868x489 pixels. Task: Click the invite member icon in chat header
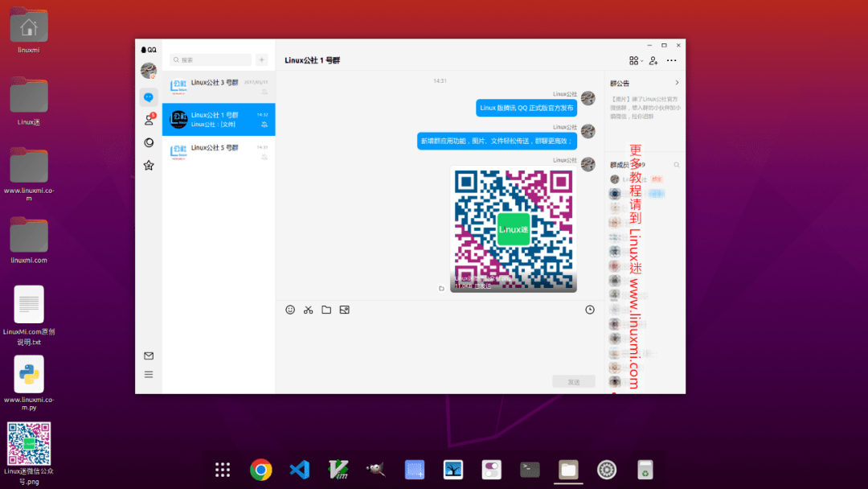(653, 60)
